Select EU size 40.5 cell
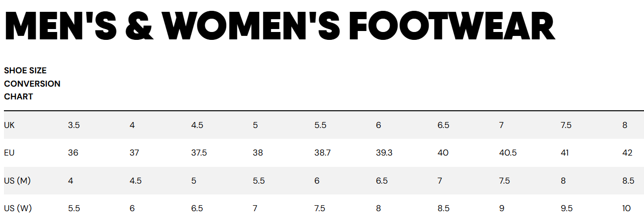The width and height of the screenshot is (644, 222). click(508, 153)
